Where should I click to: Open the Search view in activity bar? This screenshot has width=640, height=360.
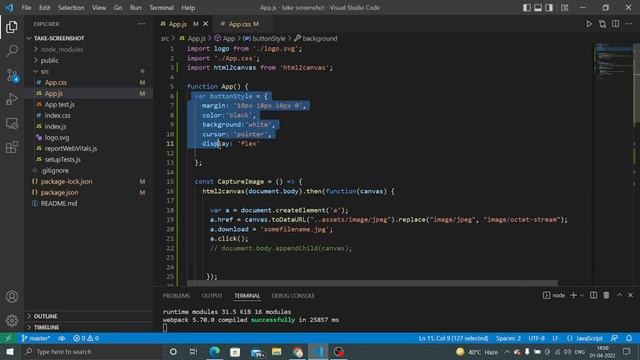pyautogui.click(x=12, y=51)
